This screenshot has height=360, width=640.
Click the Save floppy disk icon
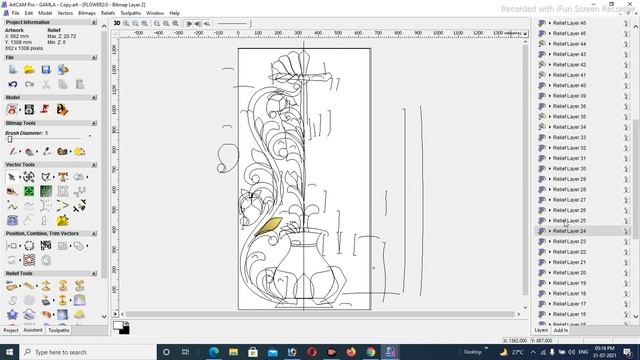[46, 69]
